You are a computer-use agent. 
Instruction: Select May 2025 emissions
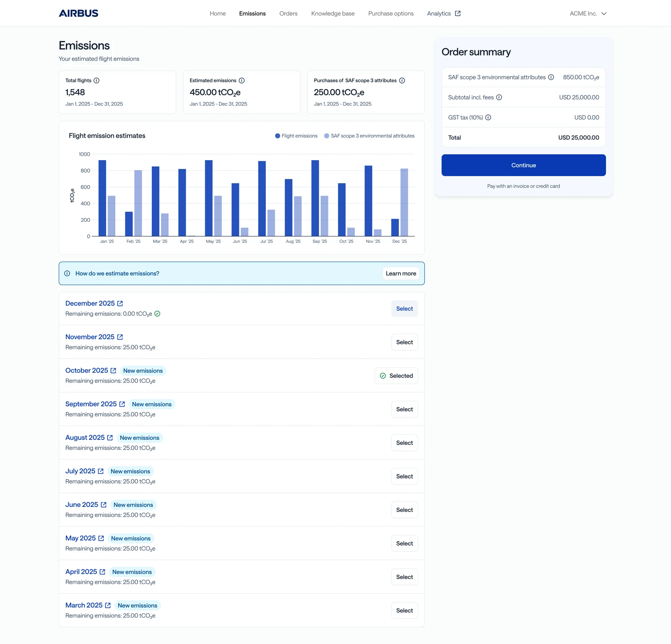click(405, 543)
